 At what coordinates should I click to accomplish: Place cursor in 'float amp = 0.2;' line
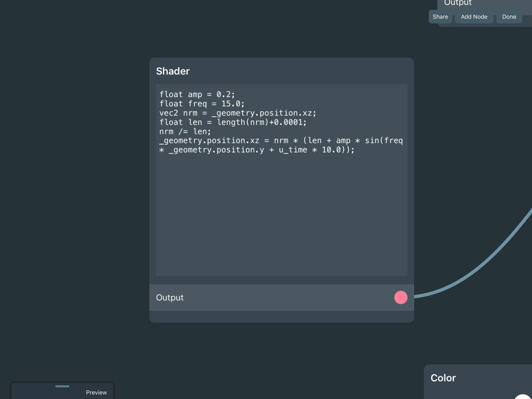[x=197, y=94]
